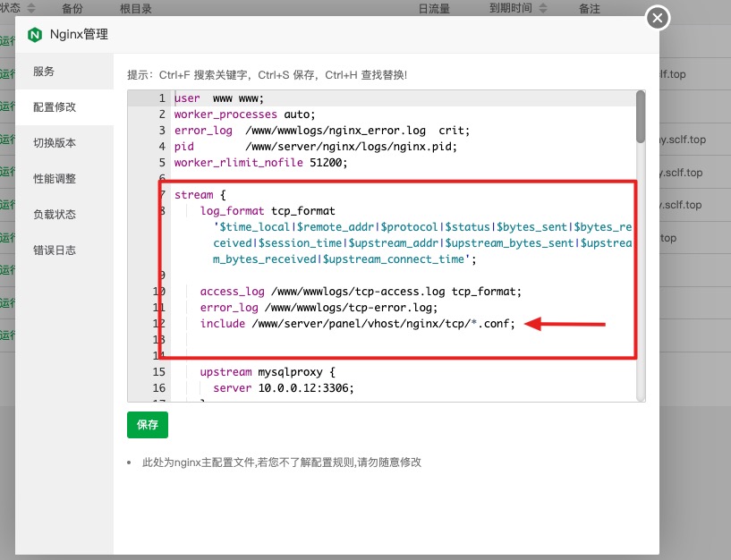
Task: Open the 服务 tab
Action: (x=64, y=72)
